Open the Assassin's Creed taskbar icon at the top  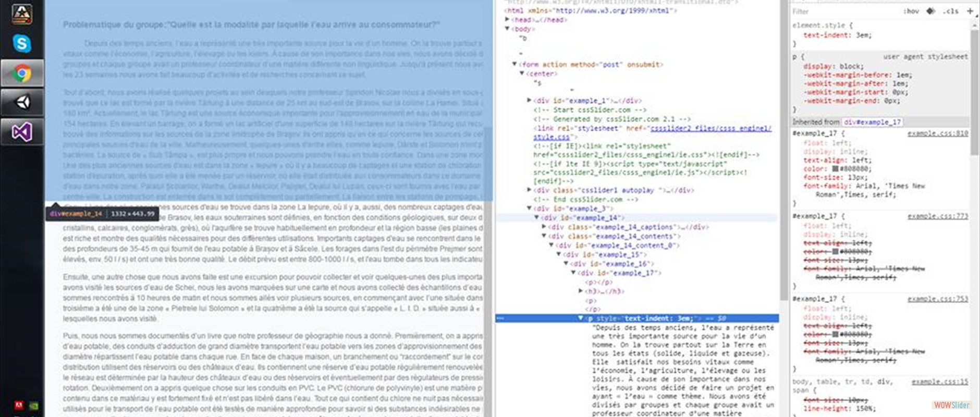[22, 14]
